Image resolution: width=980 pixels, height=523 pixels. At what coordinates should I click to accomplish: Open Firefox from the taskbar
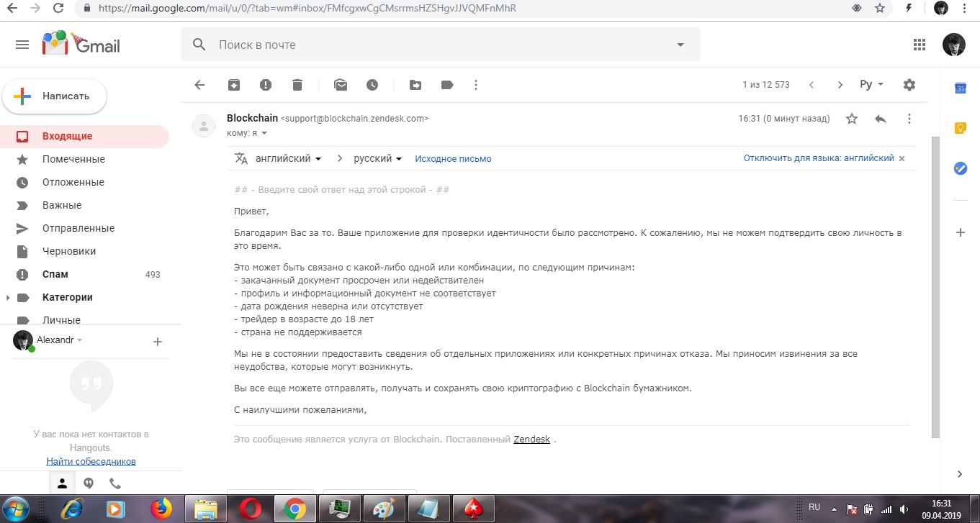(163, 509)
